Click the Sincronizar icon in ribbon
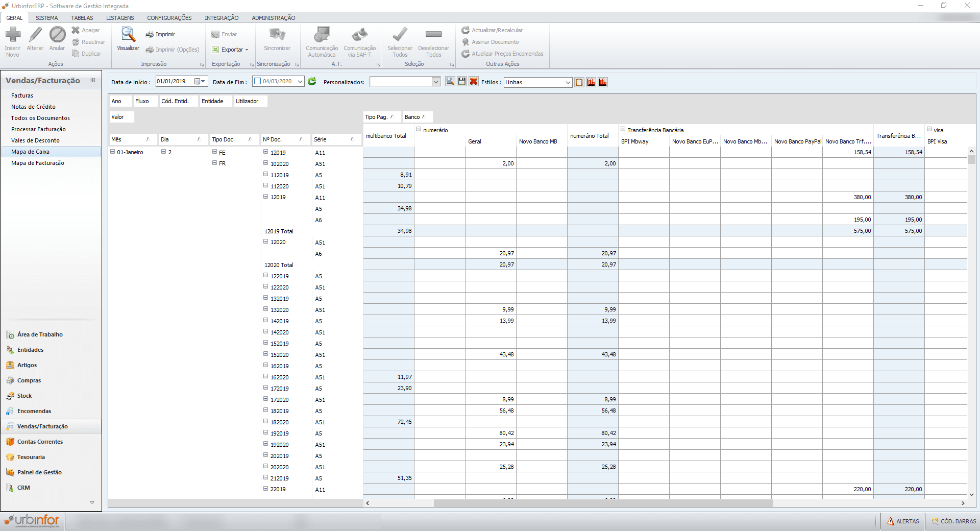The height and width of the screenshot is (531, 980). click(277, 35)
